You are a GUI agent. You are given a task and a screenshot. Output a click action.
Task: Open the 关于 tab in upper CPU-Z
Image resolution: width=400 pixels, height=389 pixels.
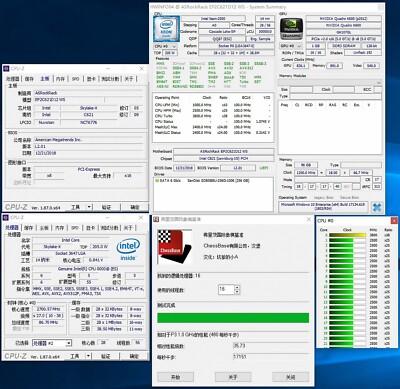pos(129,79)
